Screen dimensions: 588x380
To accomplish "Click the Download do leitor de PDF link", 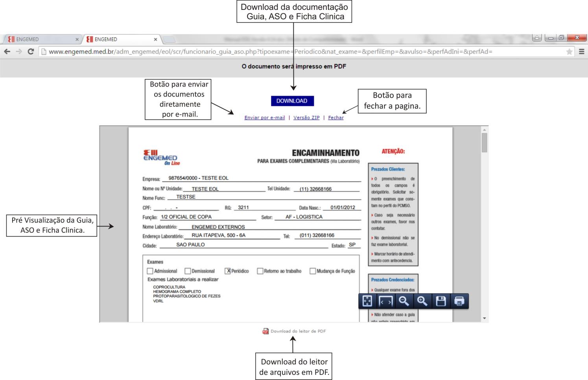I will (x=298, y=331).
